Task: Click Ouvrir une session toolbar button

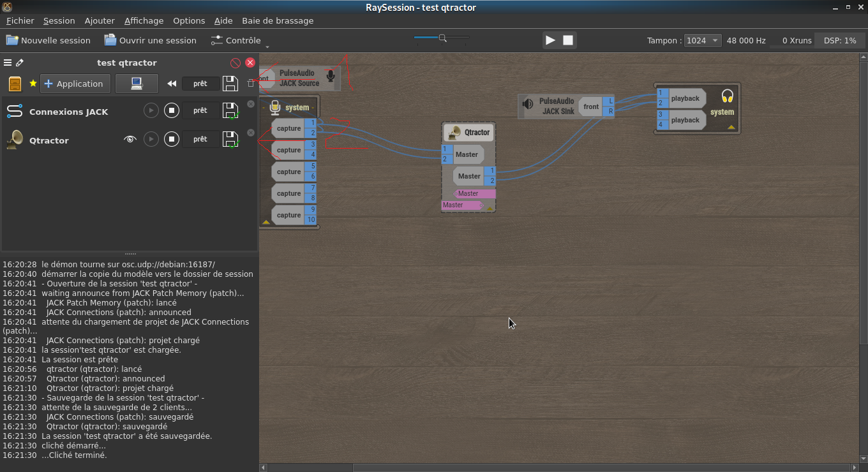Action: (151, 40)
